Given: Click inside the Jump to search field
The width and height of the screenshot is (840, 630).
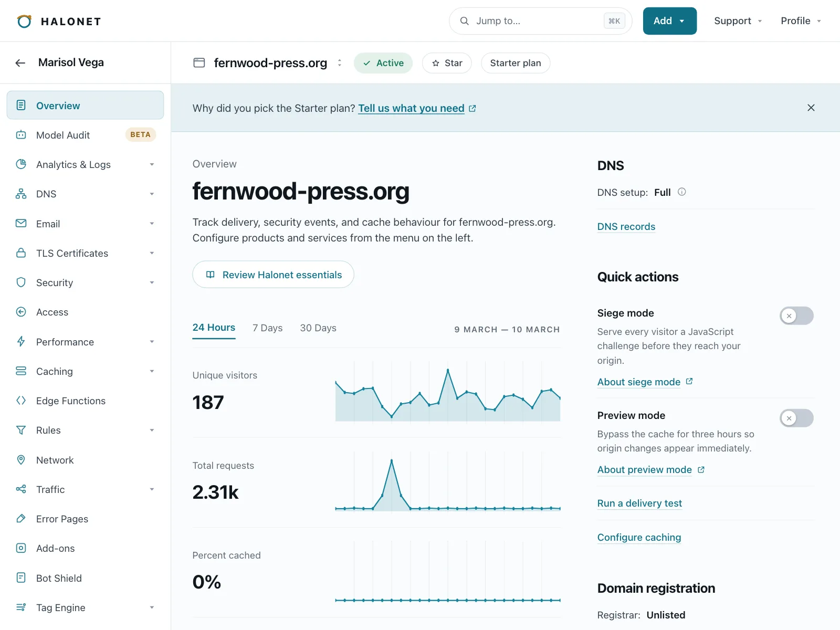Looking at the screenshot, I should click(541, 21).
